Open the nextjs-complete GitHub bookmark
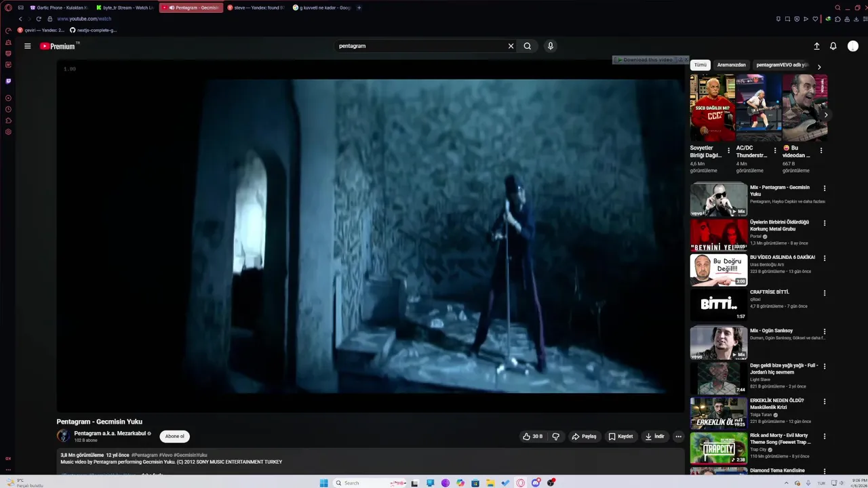Screen dimensions: 868x488 pyautogui.click(x=94, y=30)
